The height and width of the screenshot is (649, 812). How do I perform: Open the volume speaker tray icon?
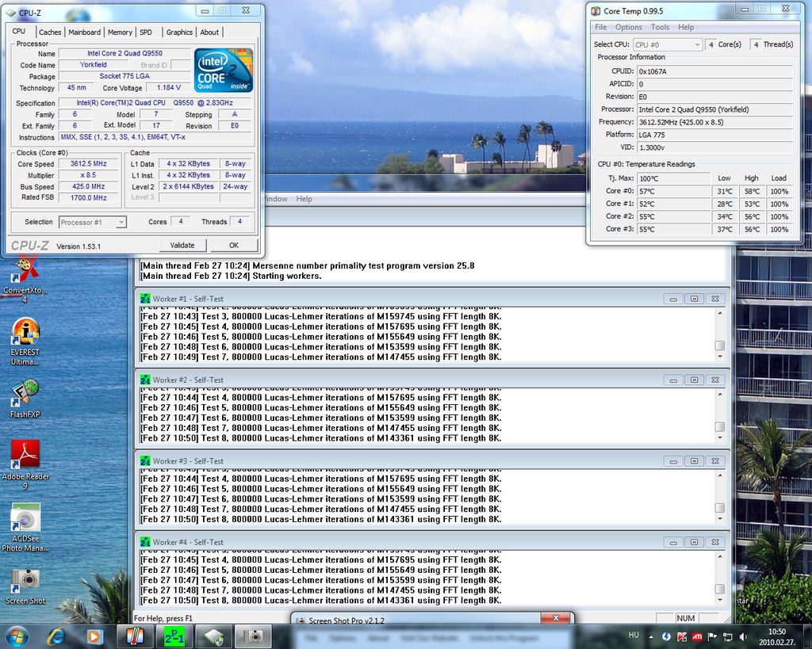pyautogui.click(x=743, y=636)
